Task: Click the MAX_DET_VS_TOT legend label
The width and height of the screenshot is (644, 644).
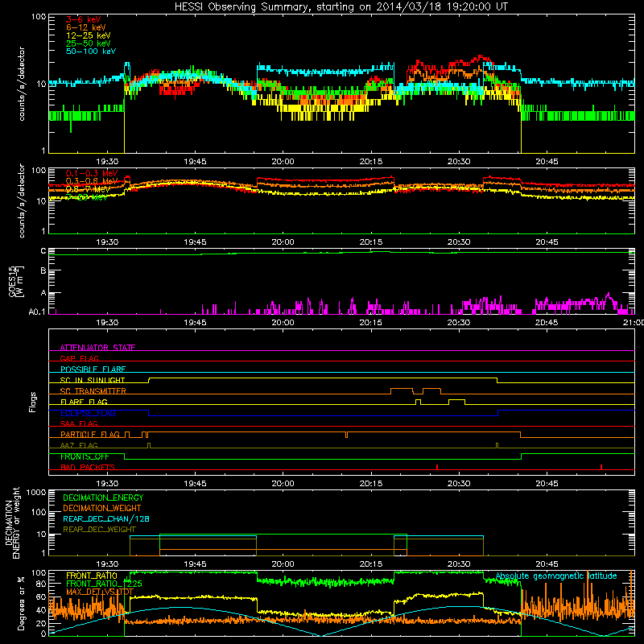Action: point(100,592)
